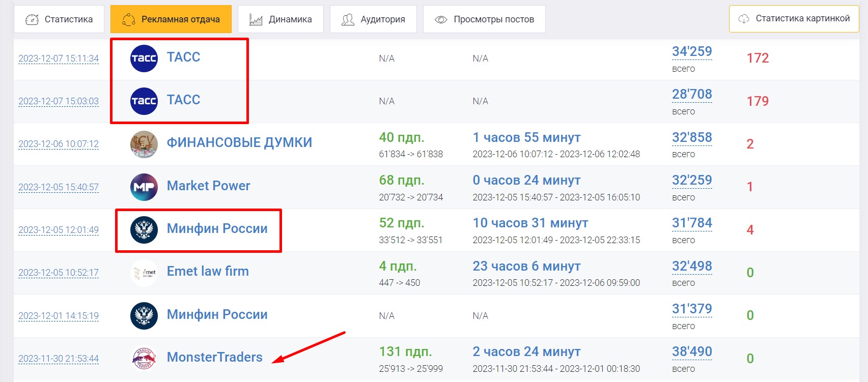Open the MonsterTraders channel link
The image size is (868, 382).
215,357
